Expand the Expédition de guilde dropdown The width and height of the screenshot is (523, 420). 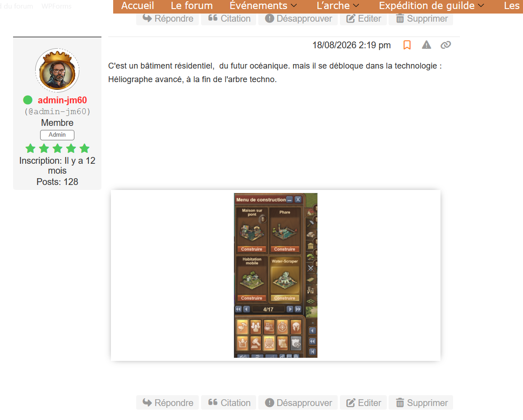(x=431, y=6)
